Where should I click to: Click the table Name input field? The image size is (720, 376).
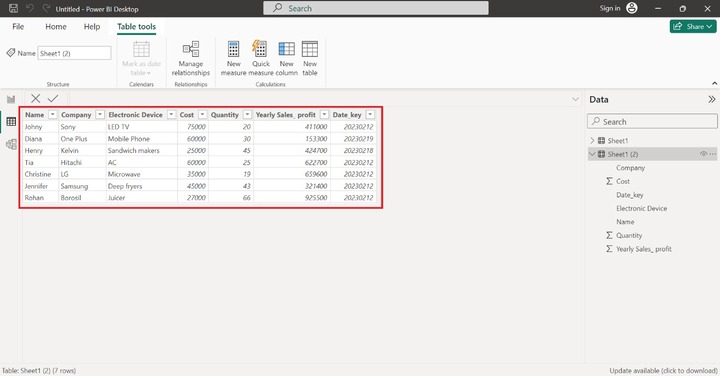tap(74, 53)
